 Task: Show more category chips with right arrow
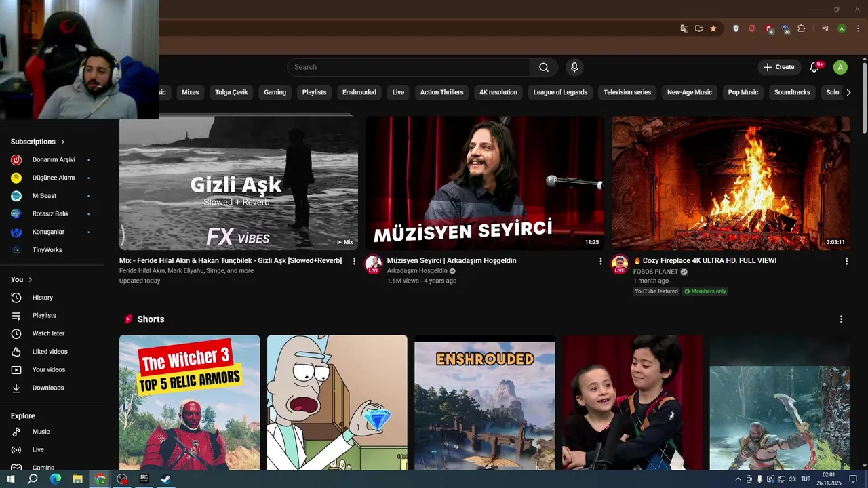click(848, 92)
